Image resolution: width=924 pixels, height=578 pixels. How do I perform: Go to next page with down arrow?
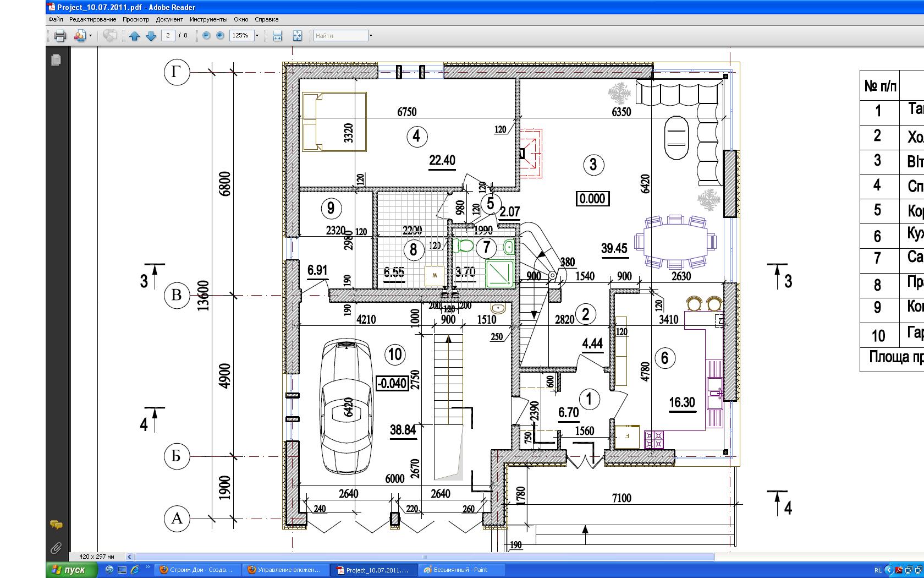151,36
